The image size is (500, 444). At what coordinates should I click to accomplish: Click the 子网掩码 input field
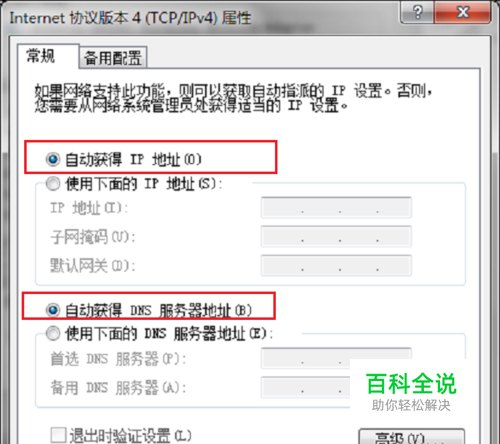pyautogui.click(x=336, y=236)
